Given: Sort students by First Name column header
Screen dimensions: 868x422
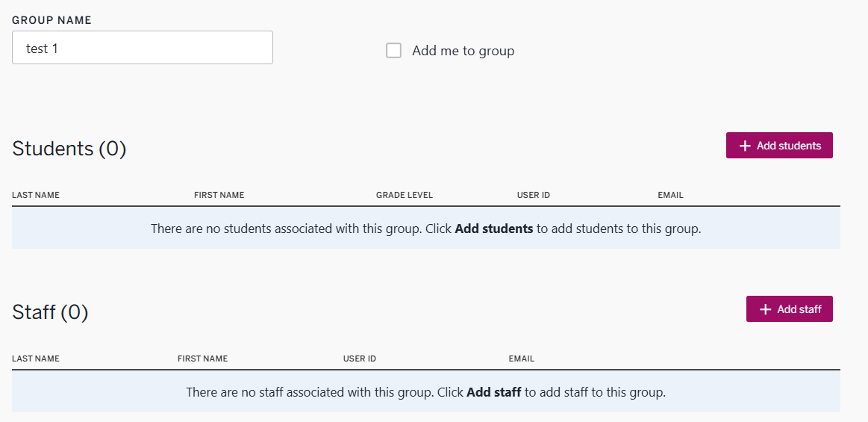Looking at the screenshot, I should [219, 195].
